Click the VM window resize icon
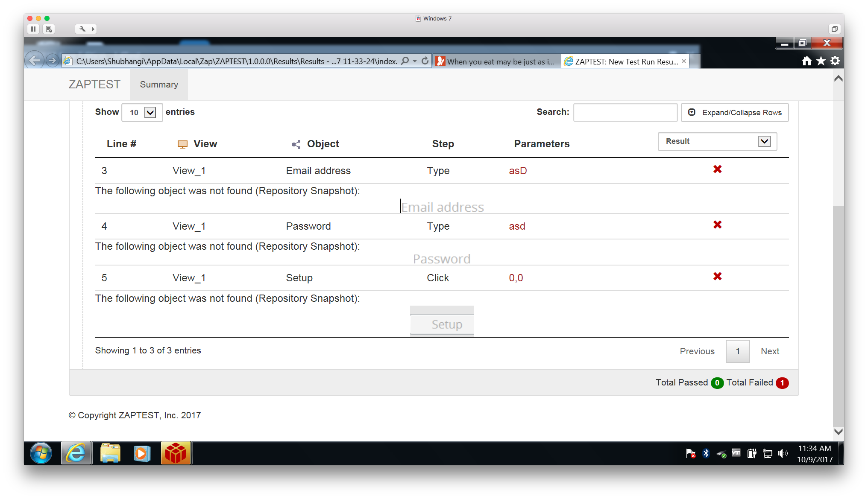Viewport: 868px width, 499px height. point(834,29)
